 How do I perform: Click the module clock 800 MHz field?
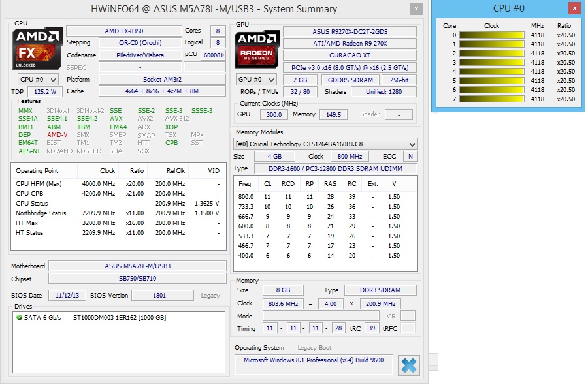[350, 156]
